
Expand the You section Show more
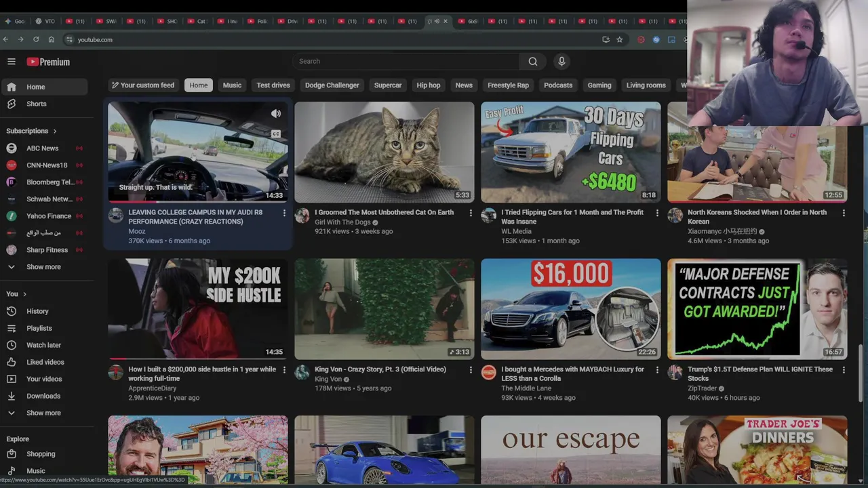pyautogui.click(x=45, y=413)
